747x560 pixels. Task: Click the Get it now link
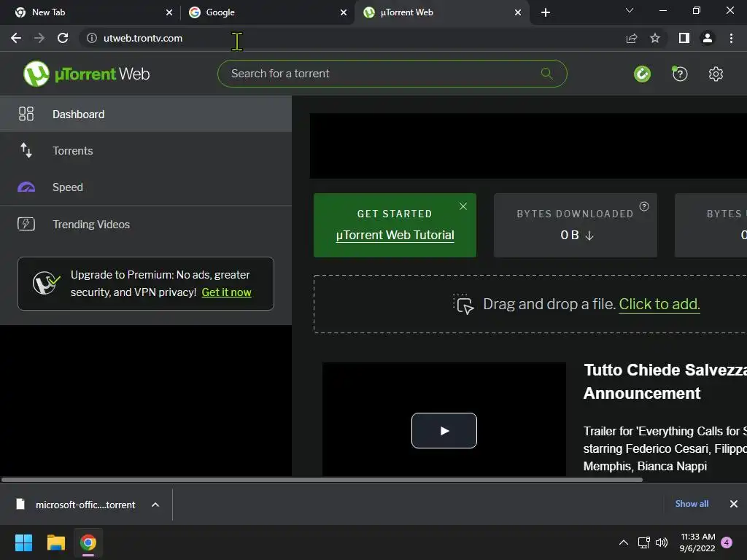coord(226,292)
